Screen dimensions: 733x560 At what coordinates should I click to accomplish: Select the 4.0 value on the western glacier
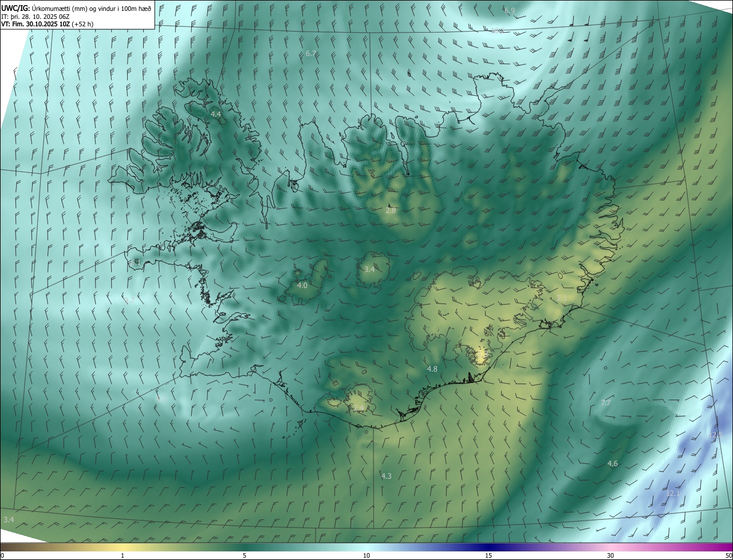(302, 285)
